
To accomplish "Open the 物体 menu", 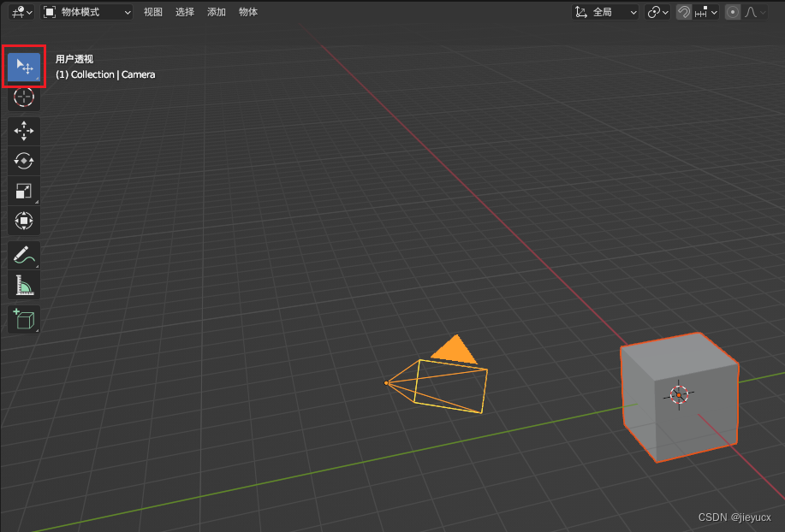I will click(247, 12).
